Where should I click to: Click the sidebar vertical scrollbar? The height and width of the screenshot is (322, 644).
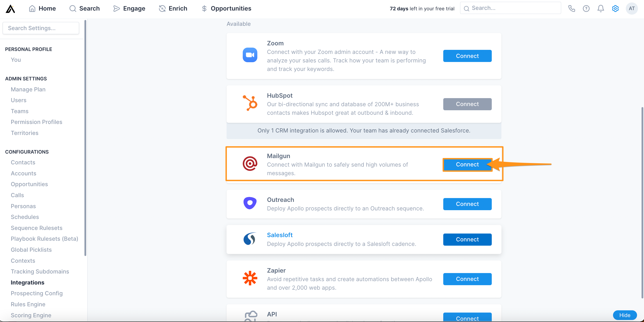(85, 138)
